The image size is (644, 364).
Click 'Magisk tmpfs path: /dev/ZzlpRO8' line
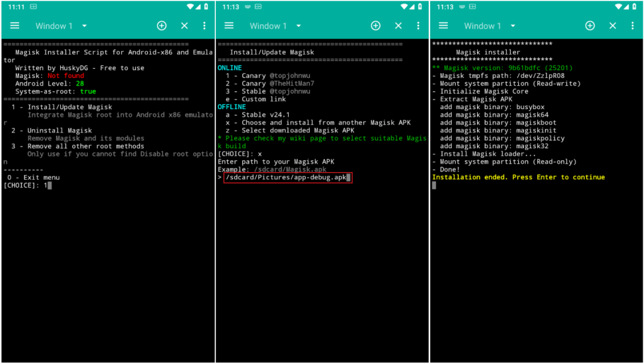point(498,76)
